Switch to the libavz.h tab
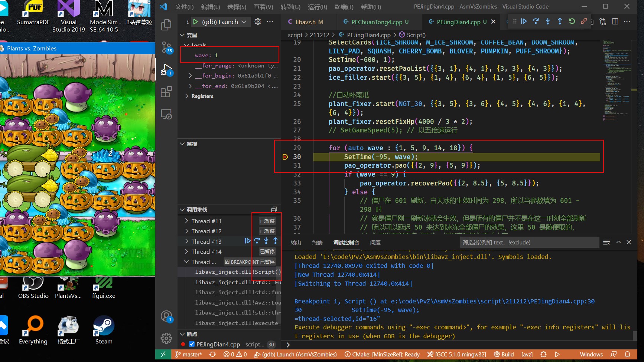 pos(305,22)
